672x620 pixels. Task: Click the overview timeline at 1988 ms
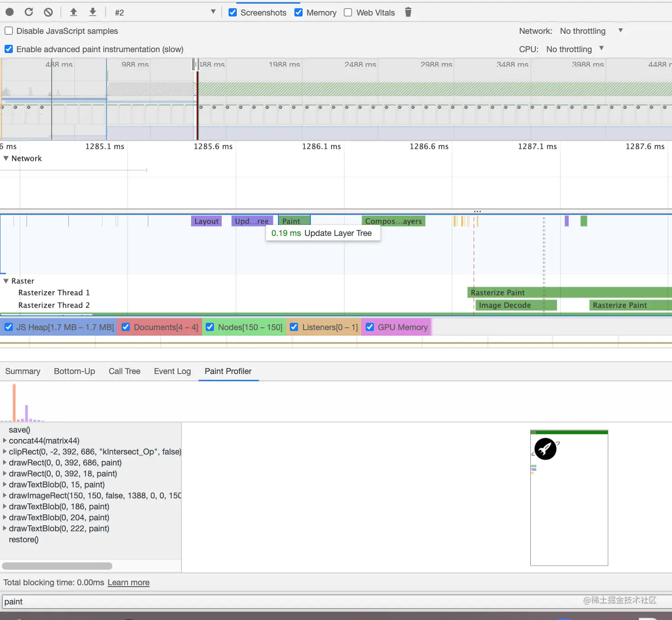pos(284,64)
